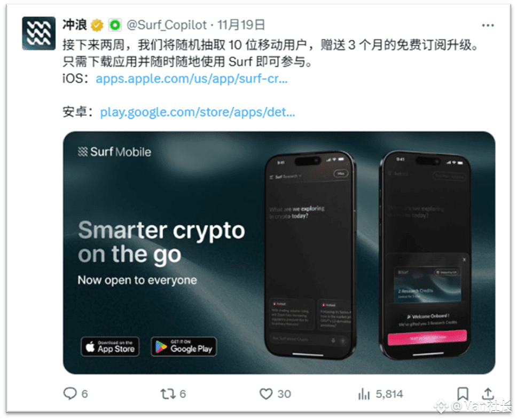The height and width of the screenshot is (420, 517).
Task: Retweet this post via the repost icon
Action: (x=168, y=394)
